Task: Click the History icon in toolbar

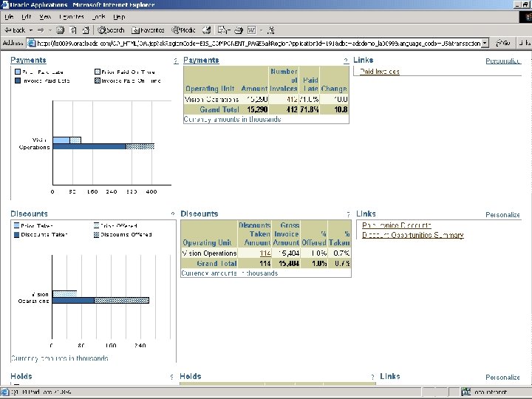Action: click(x=207, y=30)
